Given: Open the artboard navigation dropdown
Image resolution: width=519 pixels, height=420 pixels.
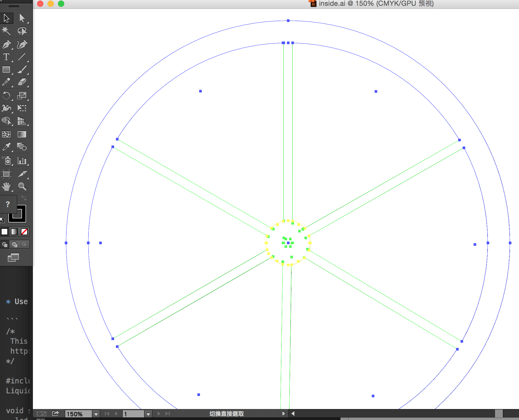Looking at the screenshot, I should pos(148,414).
